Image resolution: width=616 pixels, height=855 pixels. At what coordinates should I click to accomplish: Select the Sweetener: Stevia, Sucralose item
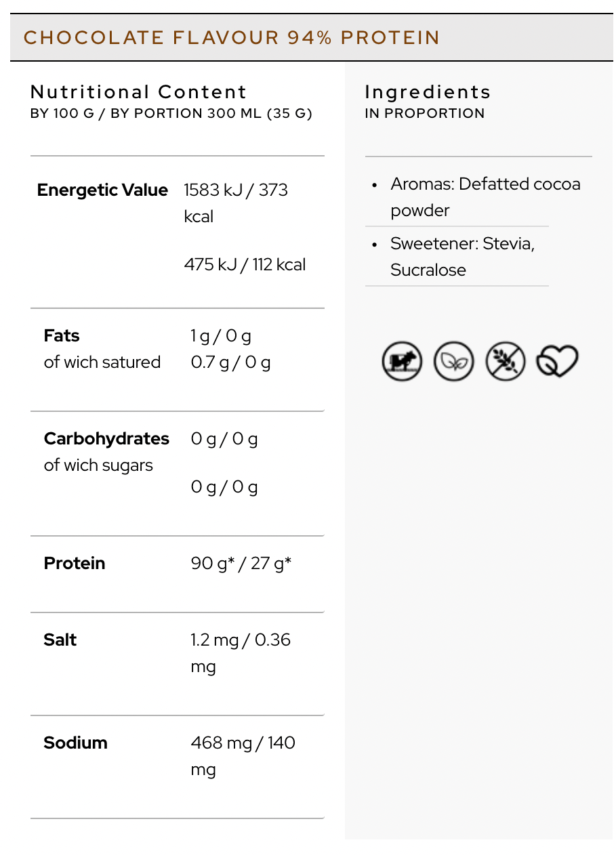point(462,257)
